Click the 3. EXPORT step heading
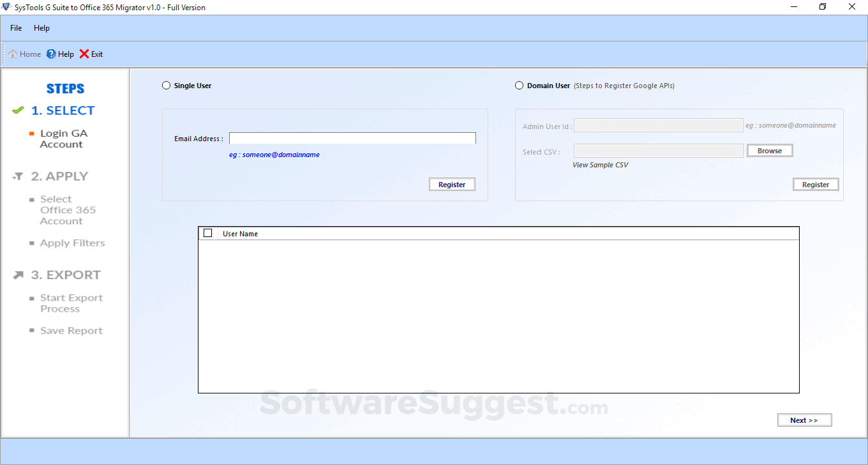868x465 pixels. coord(66,275)
